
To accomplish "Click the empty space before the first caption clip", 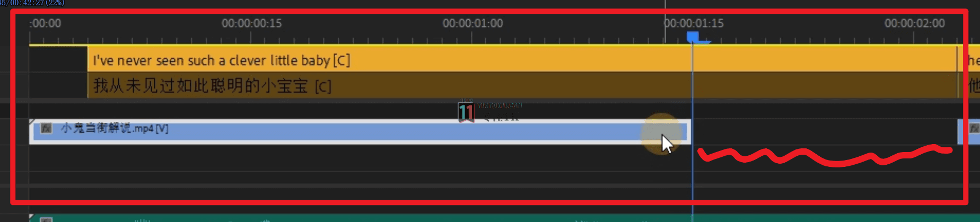I will [x=58, y=72].
